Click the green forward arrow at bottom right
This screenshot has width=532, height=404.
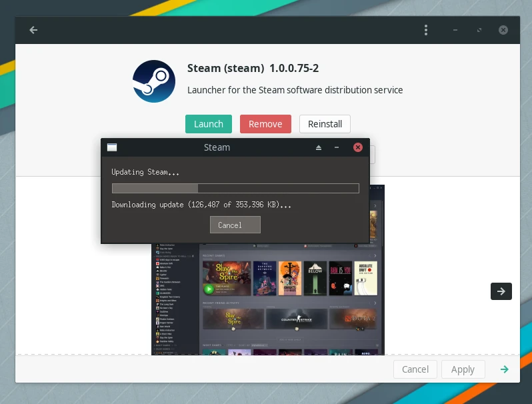point(505,369)
